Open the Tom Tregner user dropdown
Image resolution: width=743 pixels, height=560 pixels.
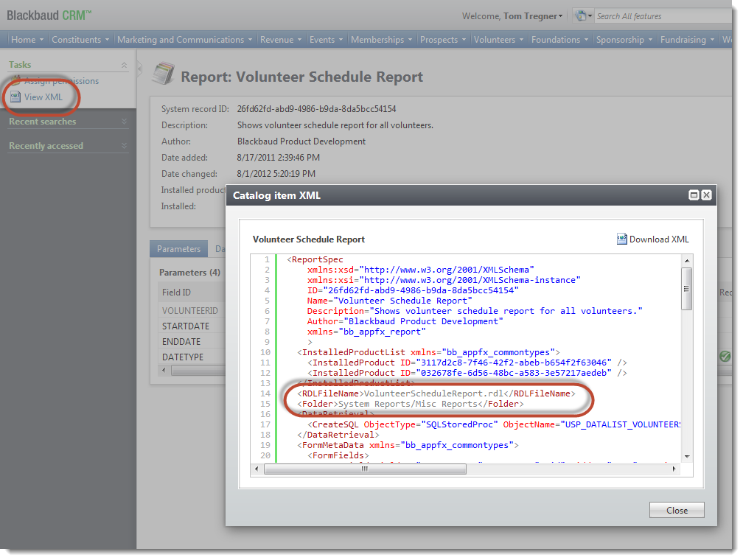tap(533, 16)
